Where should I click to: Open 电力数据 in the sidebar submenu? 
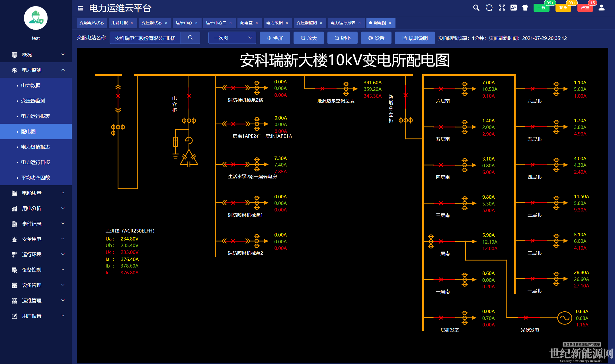pos(36,85)
